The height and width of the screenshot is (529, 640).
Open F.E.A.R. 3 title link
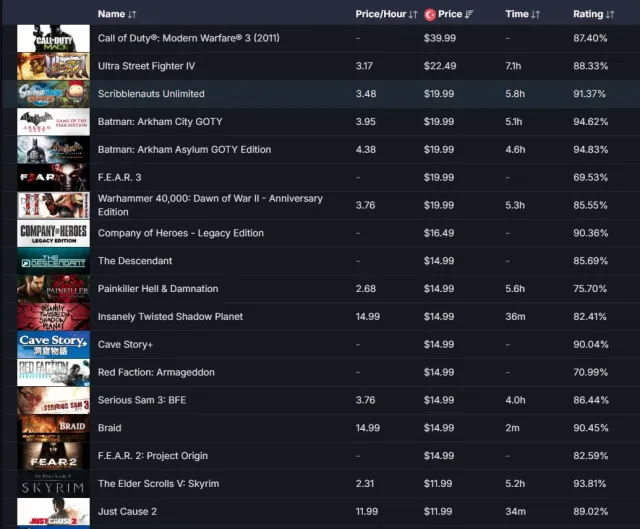click(x=120, y=178)
